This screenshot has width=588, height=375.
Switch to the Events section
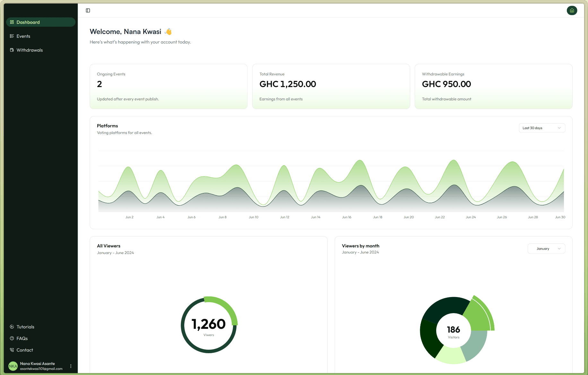coord(23,36)
